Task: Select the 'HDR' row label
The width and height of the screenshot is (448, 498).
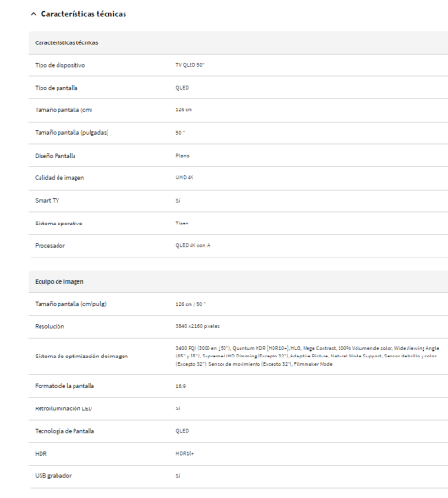Action: (41, 454)
